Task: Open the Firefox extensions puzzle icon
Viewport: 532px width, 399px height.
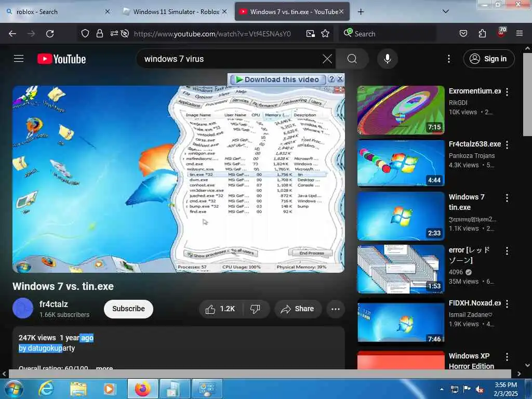Action: [482, 34]
